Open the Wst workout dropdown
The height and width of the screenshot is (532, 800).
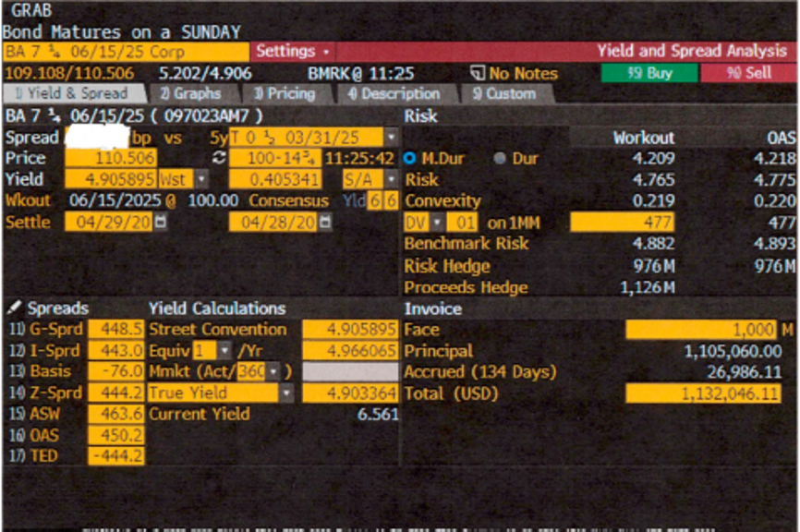click(201, 180)
